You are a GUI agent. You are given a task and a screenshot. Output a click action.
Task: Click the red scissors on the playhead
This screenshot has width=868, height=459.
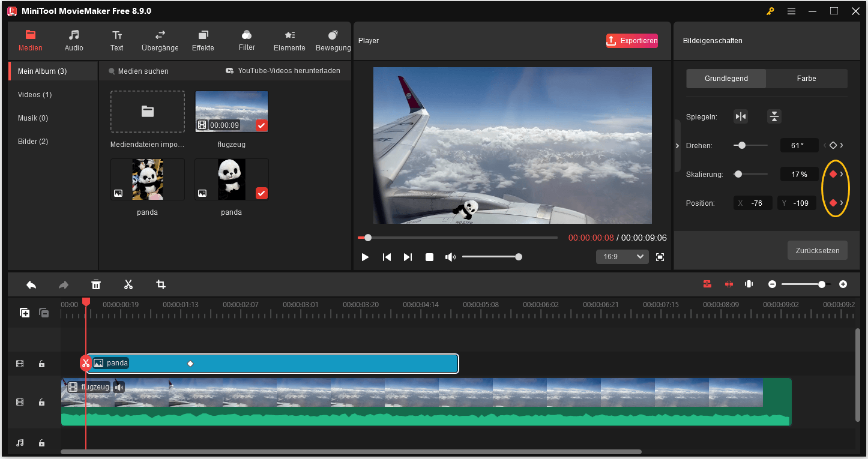point(86,363)
